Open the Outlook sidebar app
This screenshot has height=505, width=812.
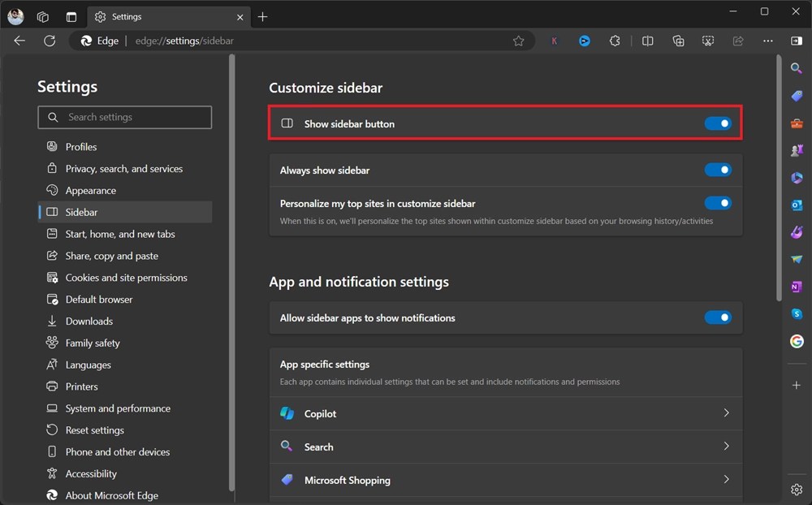click(797, 205)
